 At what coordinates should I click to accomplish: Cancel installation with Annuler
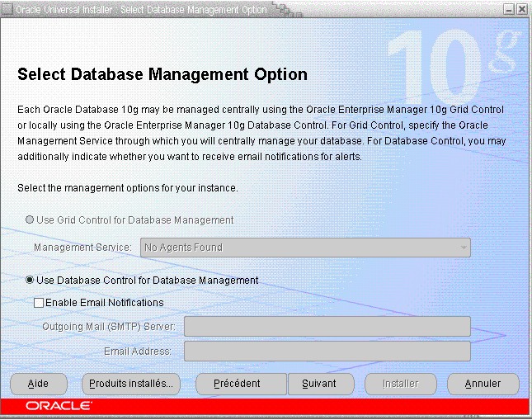483,384
